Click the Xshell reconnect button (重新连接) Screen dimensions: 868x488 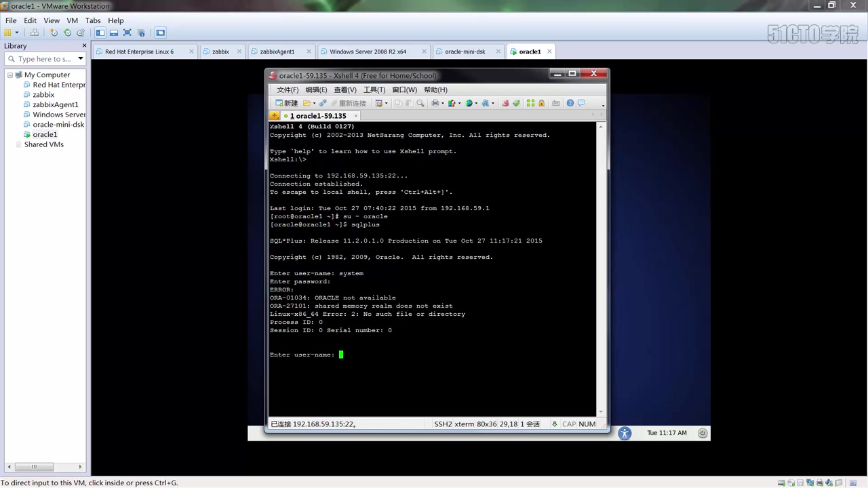pos(348,103)
